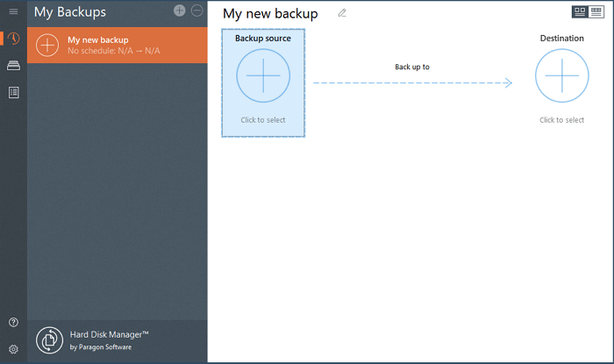Select the Backup source plus circle

(263, 75)
